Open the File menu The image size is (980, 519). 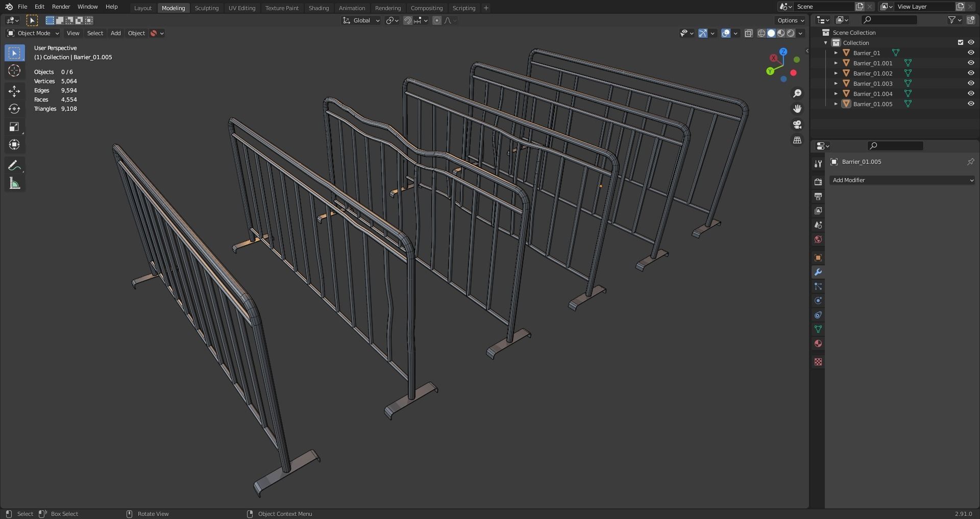22,7
